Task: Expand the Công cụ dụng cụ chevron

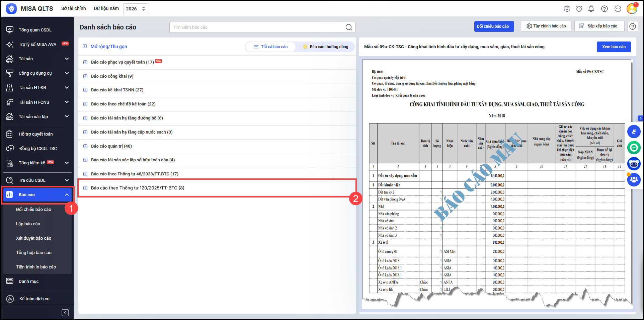Action: [x=67, y=73]
